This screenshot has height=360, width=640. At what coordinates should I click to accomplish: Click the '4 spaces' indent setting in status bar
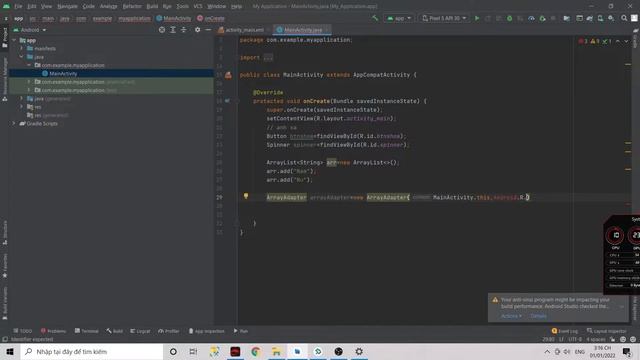coord(596,339)
